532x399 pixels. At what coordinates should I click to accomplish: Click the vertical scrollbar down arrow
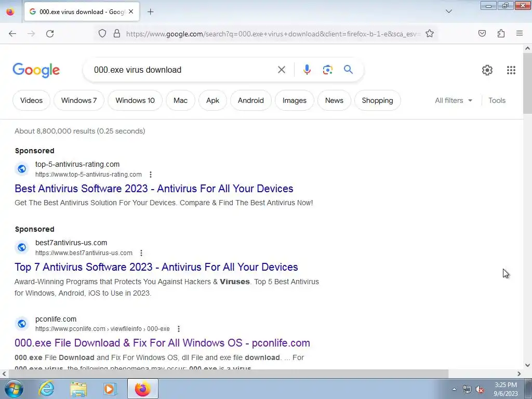(x=528, y=365)
